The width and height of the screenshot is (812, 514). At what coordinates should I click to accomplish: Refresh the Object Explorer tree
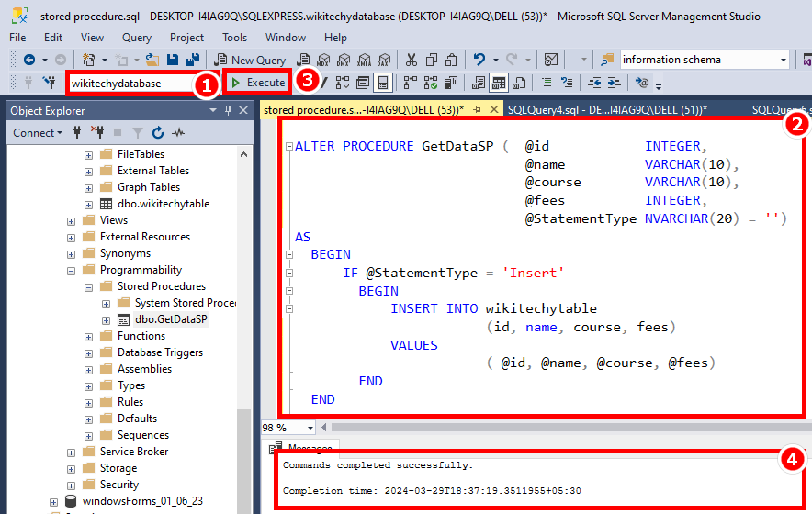[x=158, y=132]
